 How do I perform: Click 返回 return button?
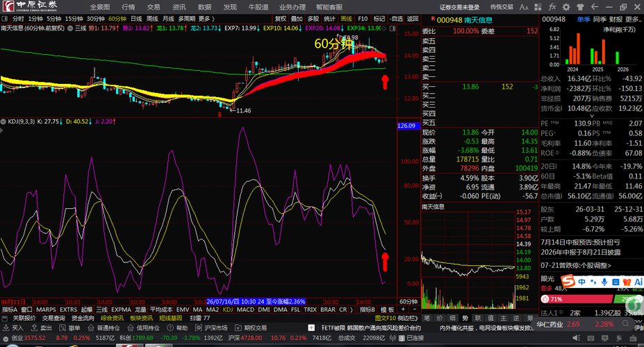click(413, 19)
